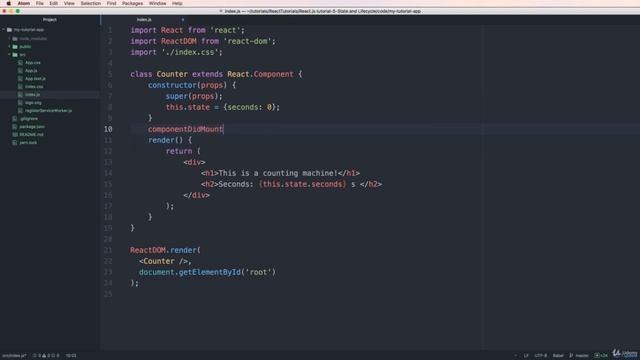Click cursor position 10:22 in status bar
The width and height of the screenshot is (640, 360).
pos(71,356)
